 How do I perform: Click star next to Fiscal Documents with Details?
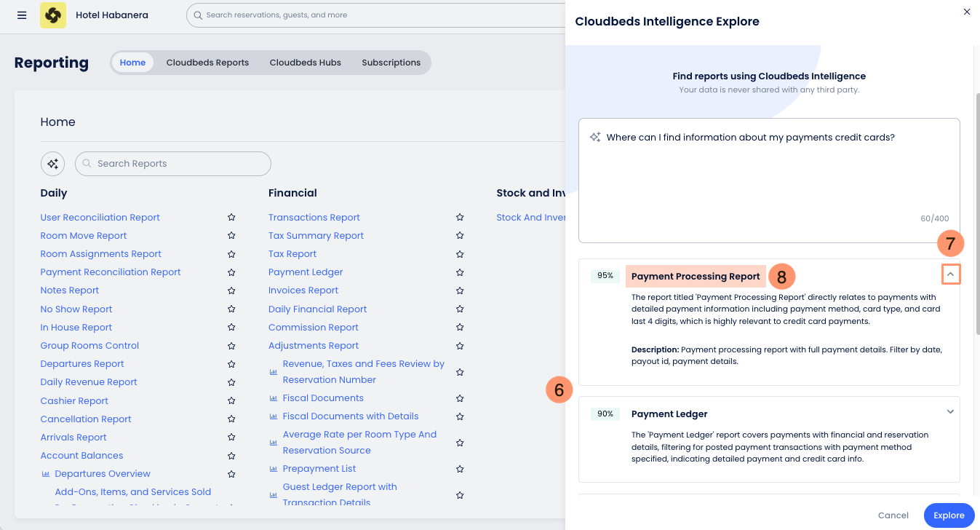coord(460,416)
